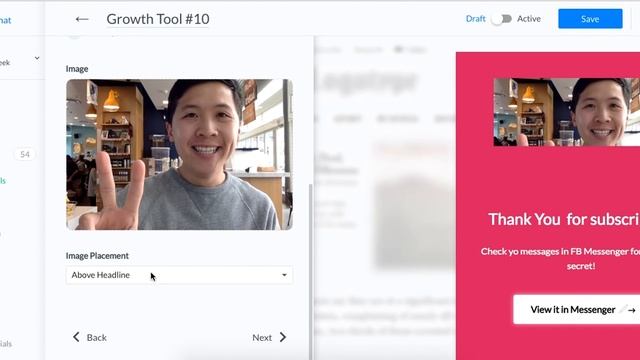Go to the Next step
640x360 pixels.
pos(269,338)
